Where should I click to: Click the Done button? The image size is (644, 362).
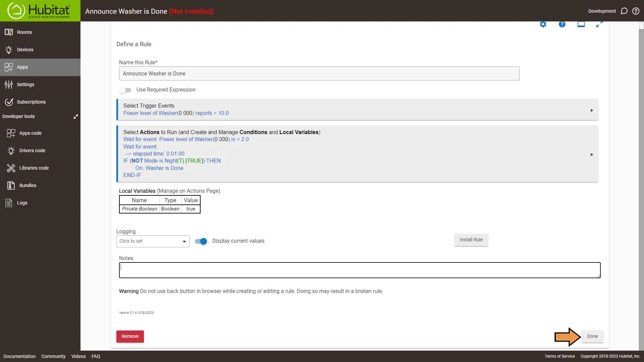(x=592, y=336)
